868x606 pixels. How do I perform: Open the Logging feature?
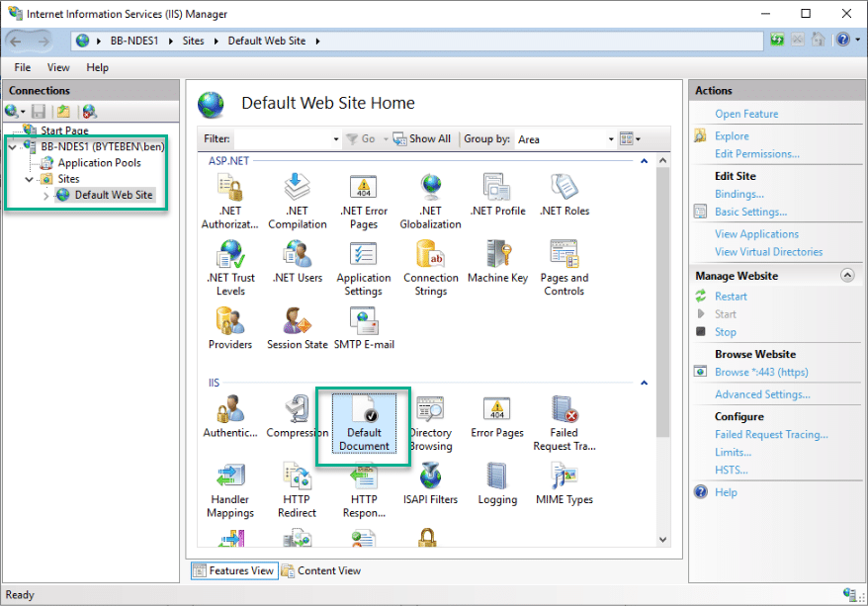pyautogui.click(x=497, y=483)
